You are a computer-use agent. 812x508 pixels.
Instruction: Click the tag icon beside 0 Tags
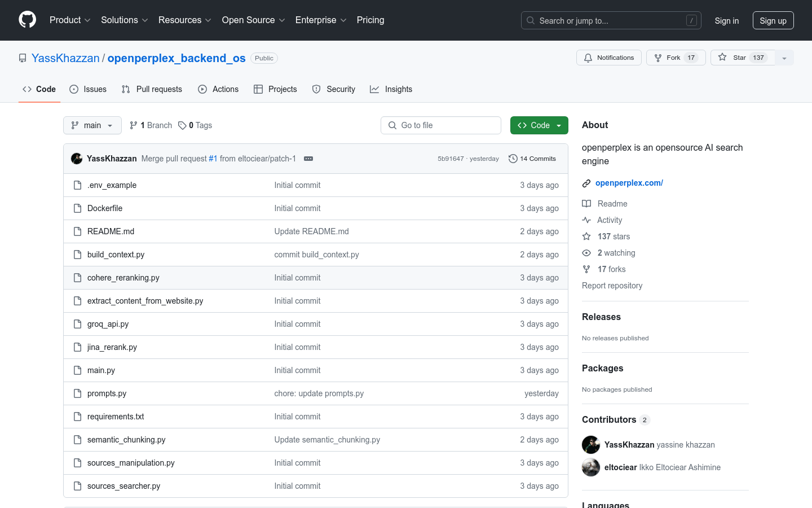point(182,125)
